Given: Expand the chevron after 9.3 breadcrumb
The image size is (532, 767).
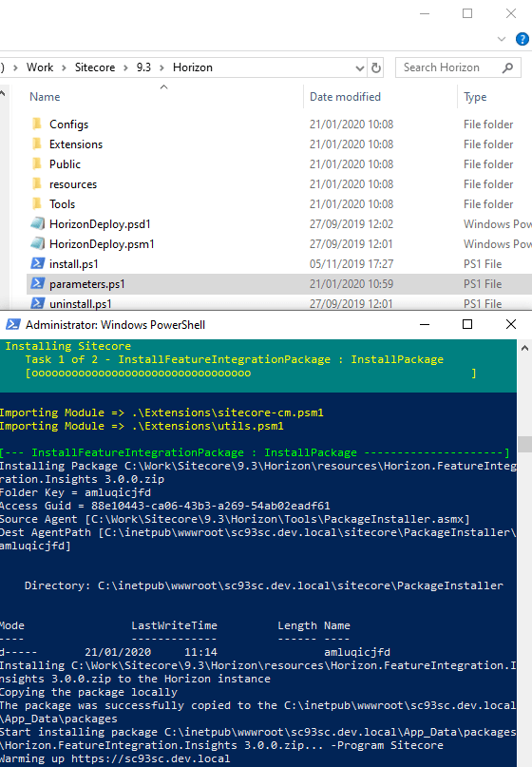Looking at the screenshot, I should 161,67.
